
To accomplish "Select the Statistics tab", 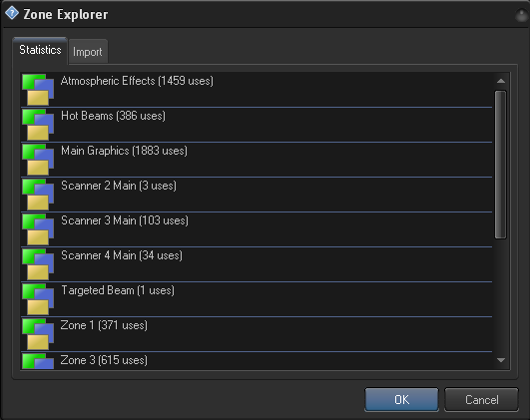I will pyautogui.click(x=40, y=50).
